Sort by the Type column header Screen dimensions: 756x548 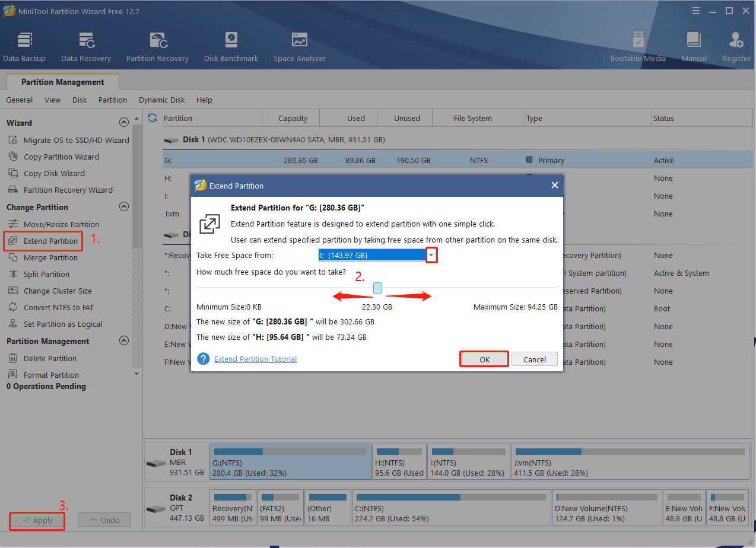587,118
